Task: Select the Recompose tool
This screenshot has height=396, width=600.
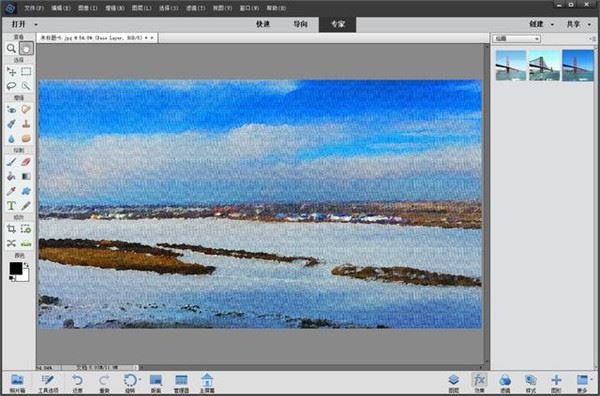Action: (26, 229)
